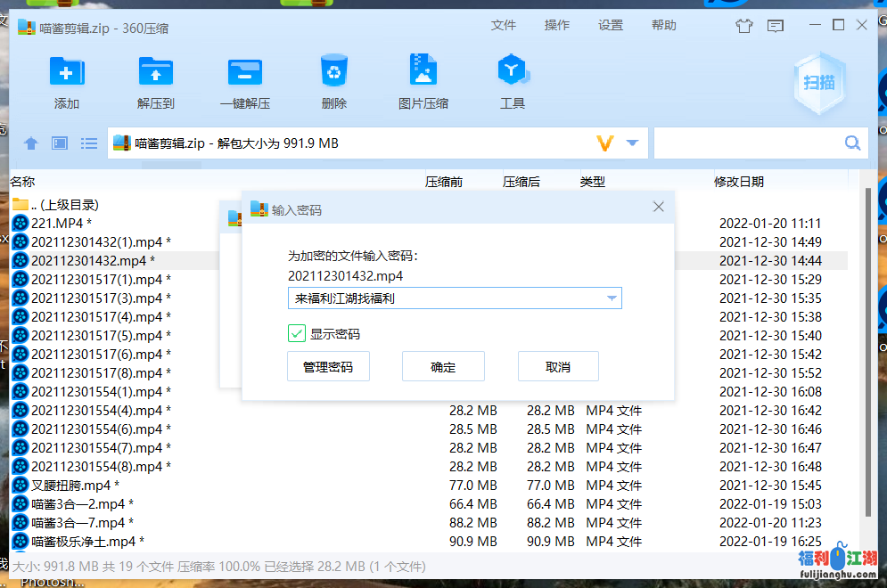Click the 删除 (Delete) trash icon
The width and height of the screenshot is (887, 588).
333,71
